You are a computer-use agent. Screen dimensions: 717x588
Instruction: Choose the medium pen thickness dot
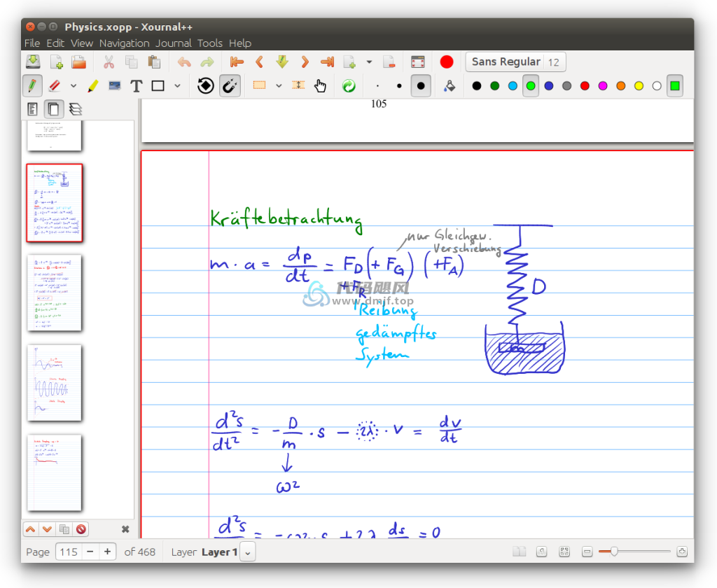[x=399, y=86]
